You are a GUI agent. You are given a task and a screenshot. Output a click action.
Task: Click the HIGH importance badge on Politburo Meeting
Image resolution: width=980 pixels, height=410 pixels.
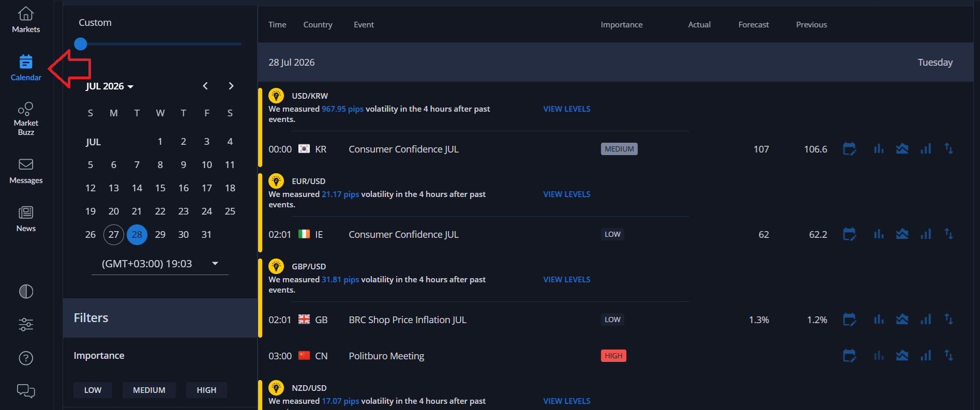pyautogui.click(x=613, y=356)
